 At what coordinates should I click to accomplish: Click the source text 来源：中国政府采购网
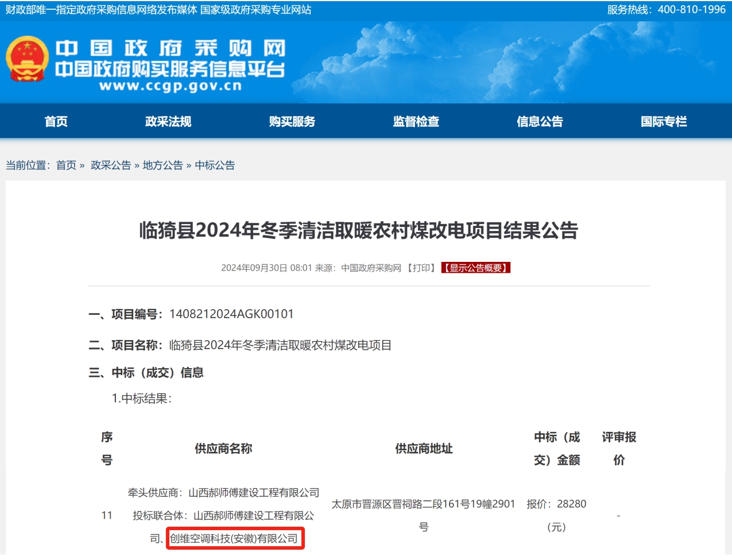[x=358, y=268]
